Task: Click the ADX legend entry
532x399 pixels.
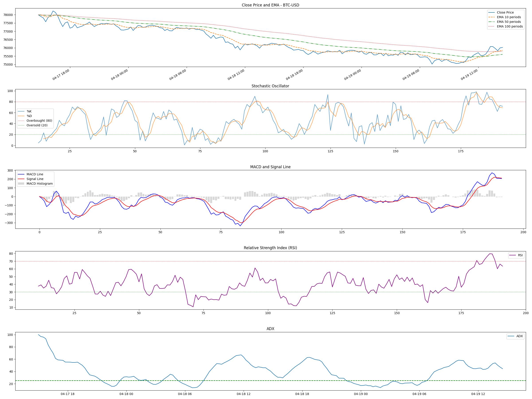Action: pyautogui.click(x=520, y=336)
